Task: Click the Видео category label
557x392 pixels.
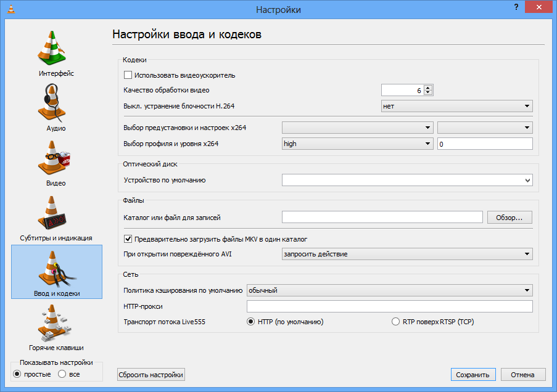Action: tap(56, 183)
